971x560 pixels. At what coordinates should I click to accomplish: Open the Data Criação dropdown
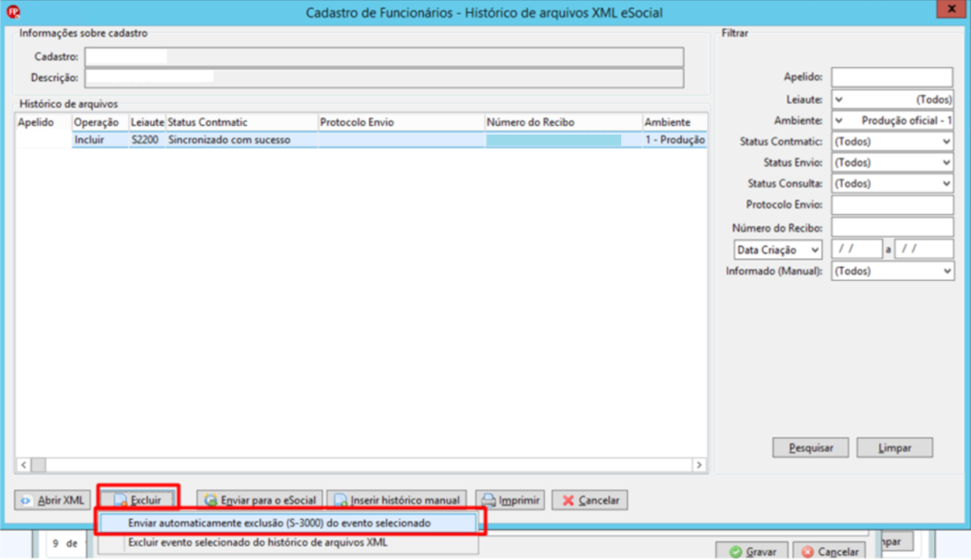coord(778,249)
